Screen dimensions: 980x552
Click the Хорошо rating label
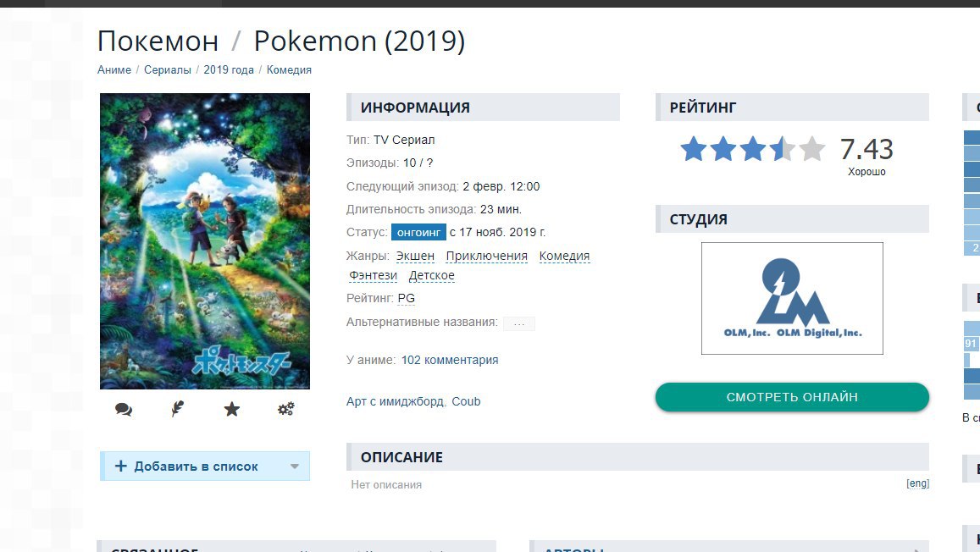[866, 172]
